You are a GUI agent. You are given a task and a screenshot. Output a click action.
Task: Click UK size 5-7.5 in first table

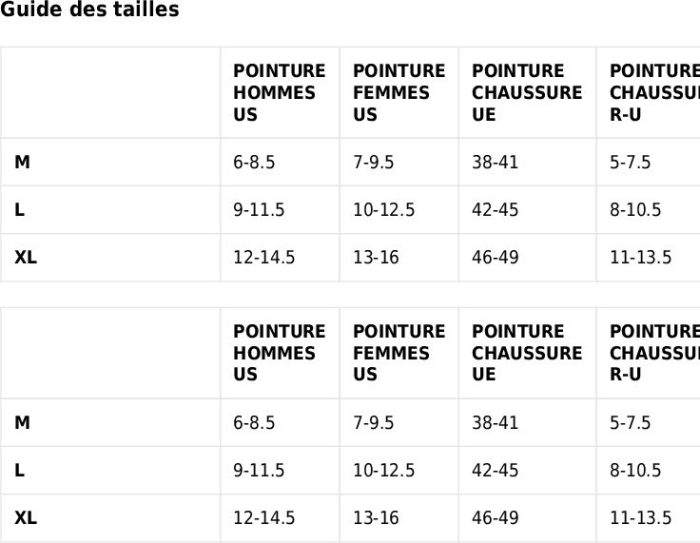[x=630, y=162]
